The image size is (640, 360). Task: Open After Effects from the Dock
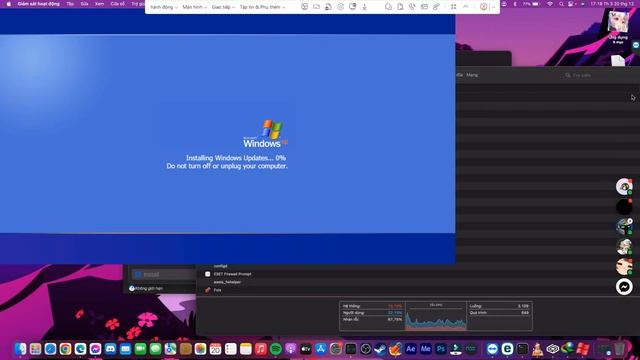(x=411, y=349)
